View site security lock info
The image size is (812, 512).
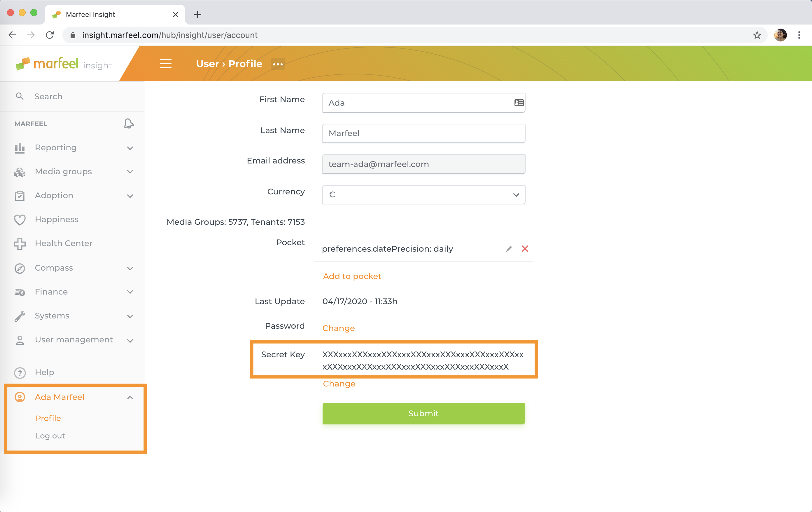tap(73, 35)
